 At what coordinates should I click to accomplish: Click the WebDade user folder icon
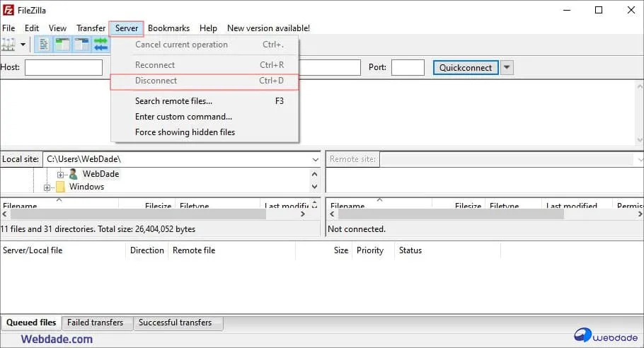tap(73, 174)
